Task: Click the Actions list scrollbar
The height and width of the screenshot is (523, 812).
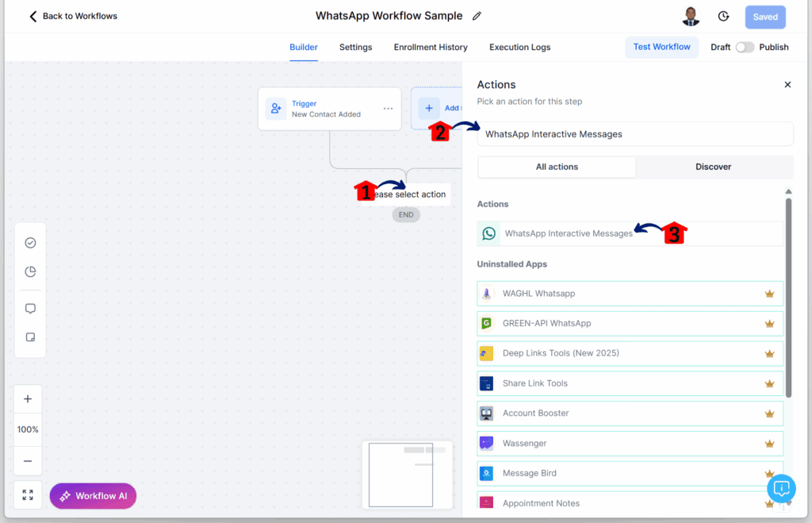Action: coord(788,298)
